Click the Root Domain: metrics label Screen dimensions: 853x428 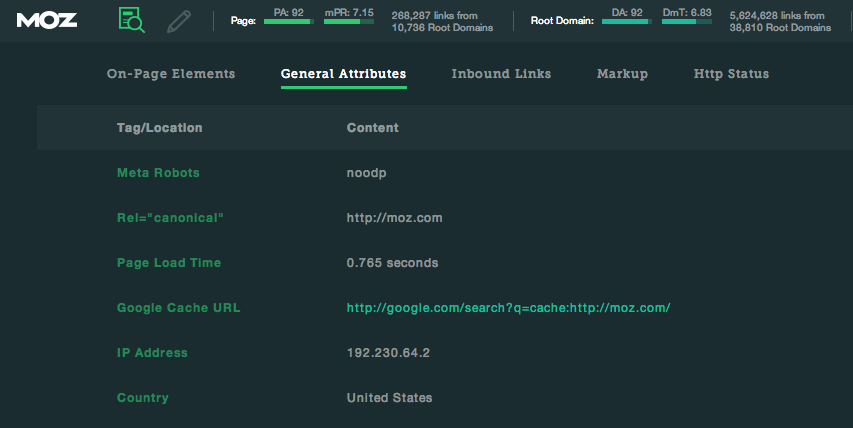pyautogui.click(x=562, y=21)
